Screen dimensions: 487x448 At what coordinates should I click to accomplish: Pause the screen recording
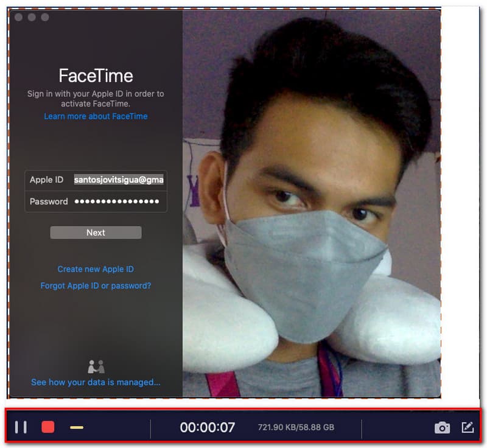[x=21, y=427]
